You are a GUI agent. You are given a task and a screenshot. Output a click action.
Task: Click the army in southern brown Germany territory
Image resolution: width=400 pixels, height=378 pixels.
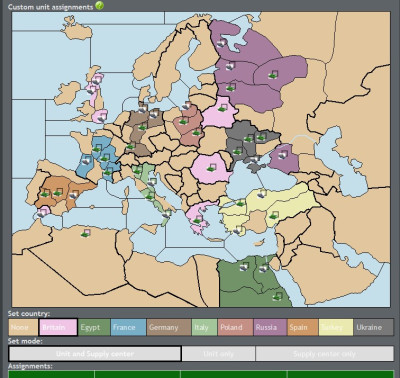click(130, 146)
